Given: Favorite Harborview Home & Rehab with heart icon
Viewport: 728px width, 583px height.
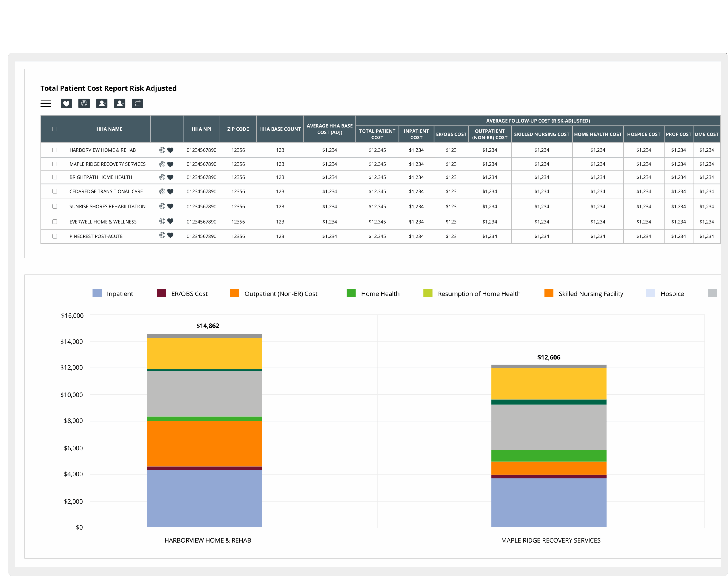Looking at the screenshot, I should click(x=171, y=150).
